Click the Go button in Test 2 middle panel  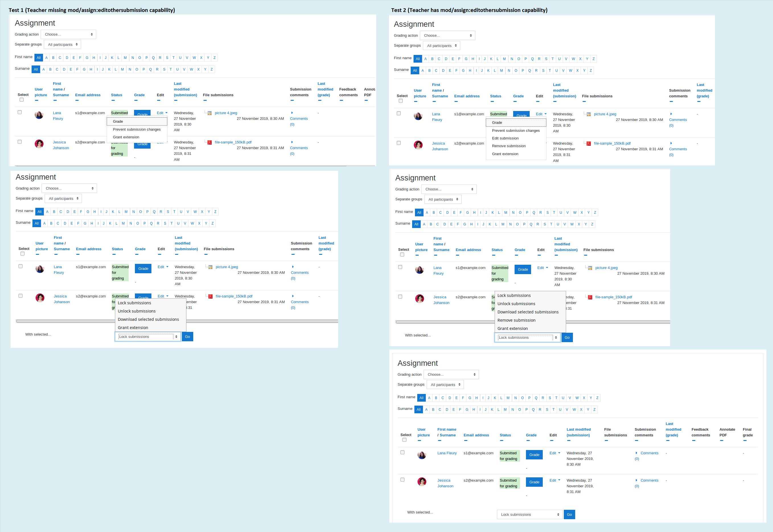tap(567, 338)
